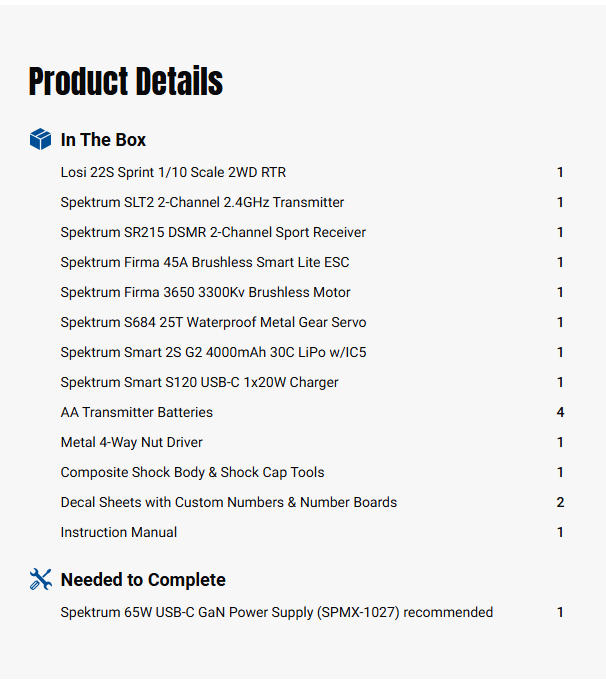
Task: Click Losi 22S Sprint 1/10 Scale 2WD RTR
Action: click(x=173, y=172)
